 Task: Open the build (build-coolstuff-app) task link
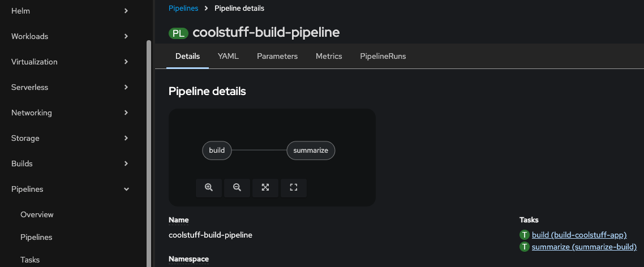(579, 235)
